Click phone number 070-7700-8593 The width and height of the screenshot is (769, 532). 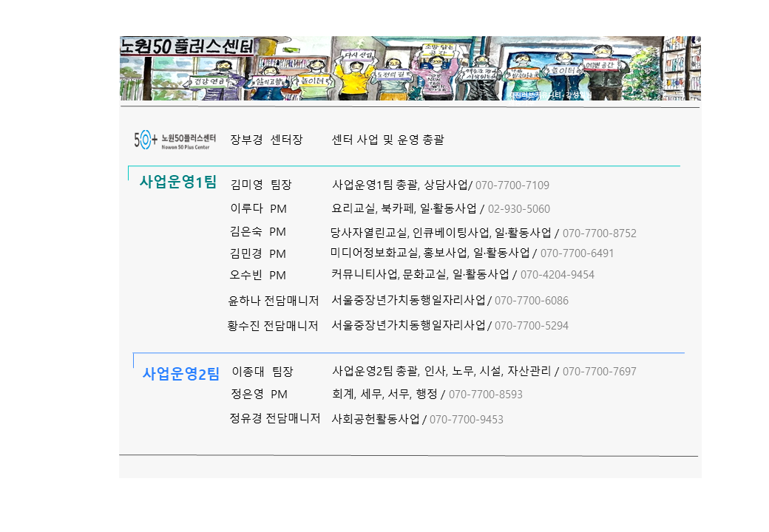(485, 395)
